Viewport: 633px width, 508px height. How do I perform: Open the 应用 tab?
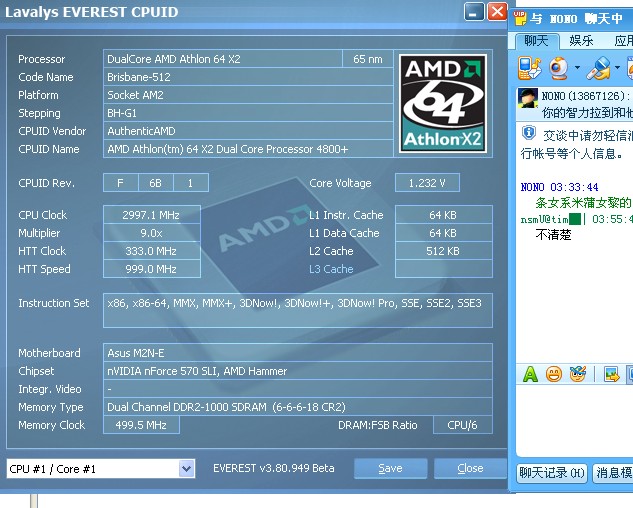click(x=623, y=40)
